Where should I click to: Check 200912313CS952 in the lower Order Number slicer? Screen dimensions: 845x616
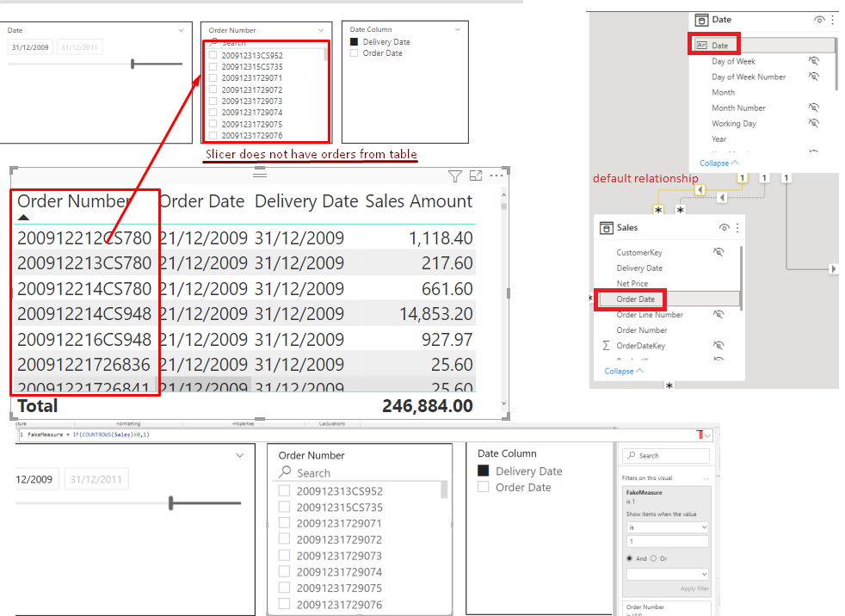point(284,490)
